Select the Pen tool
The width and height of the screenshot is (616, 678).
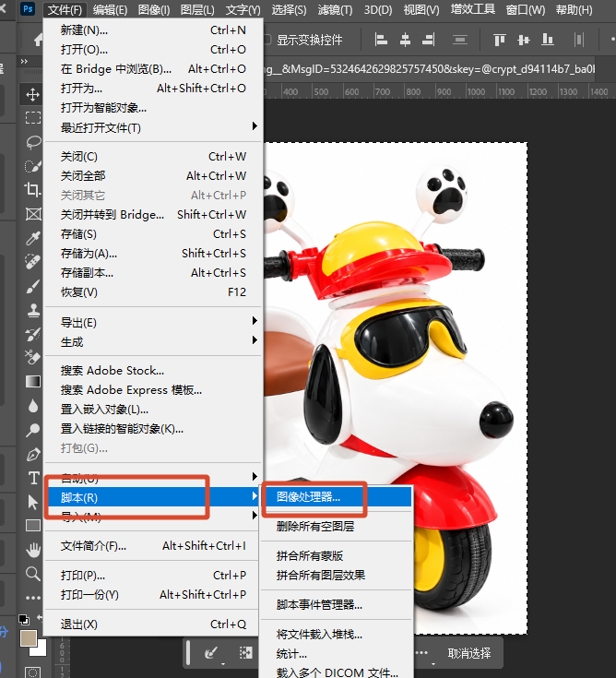point(33,454)
